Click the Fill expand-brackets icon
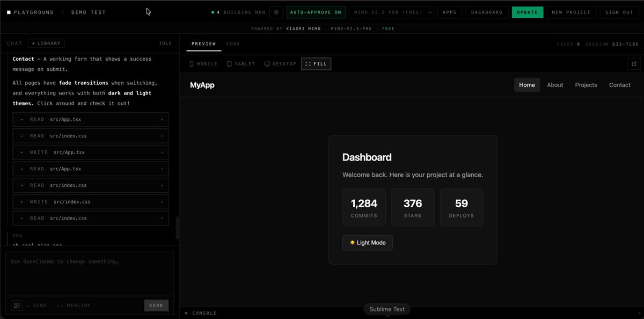 point(308,64)
